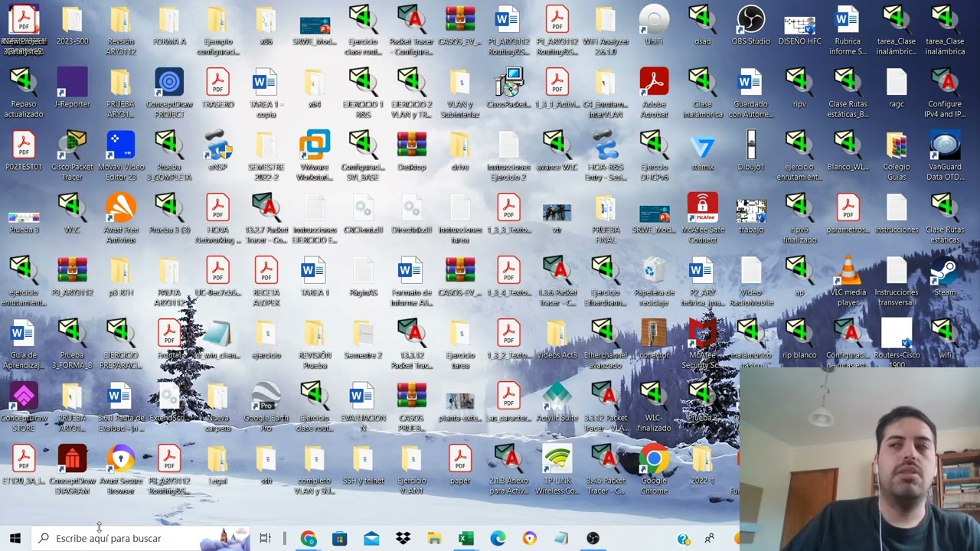This screenshot has height=551, width=980.
Task: Open File Explorer from the taskbar
Action: click(x=434, y=538)
